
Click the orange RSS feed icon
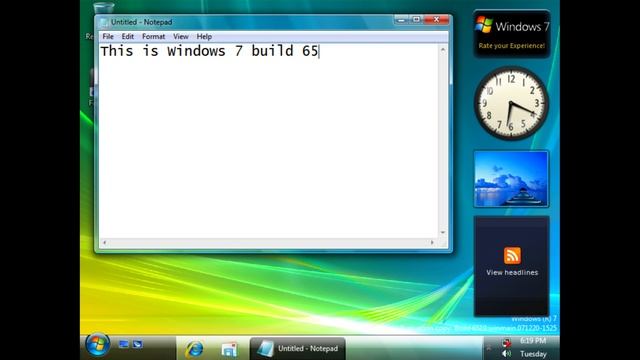512,256
